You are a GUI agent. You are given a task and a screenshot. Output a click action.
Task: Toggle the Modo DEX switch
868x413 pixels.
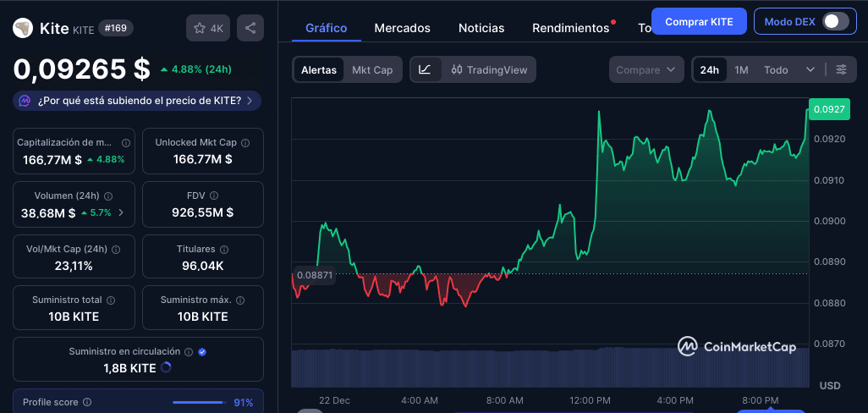835,21
